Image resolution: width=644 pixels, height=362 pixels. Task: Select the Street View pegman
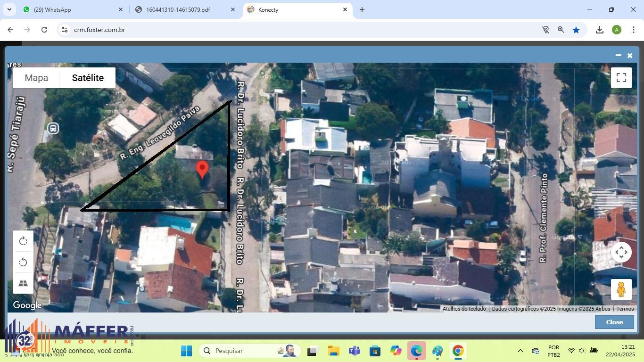(x=621, y=289)
